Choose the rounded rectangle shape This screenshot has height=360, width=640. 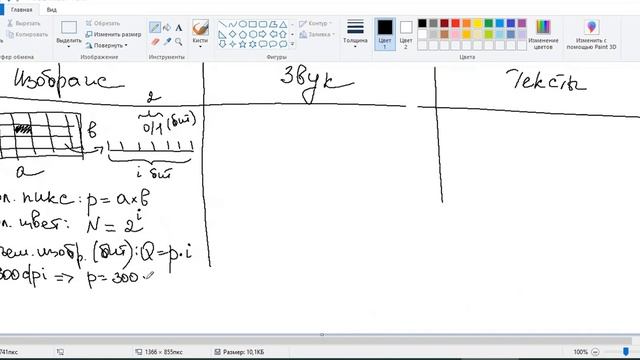click(263, 24)
